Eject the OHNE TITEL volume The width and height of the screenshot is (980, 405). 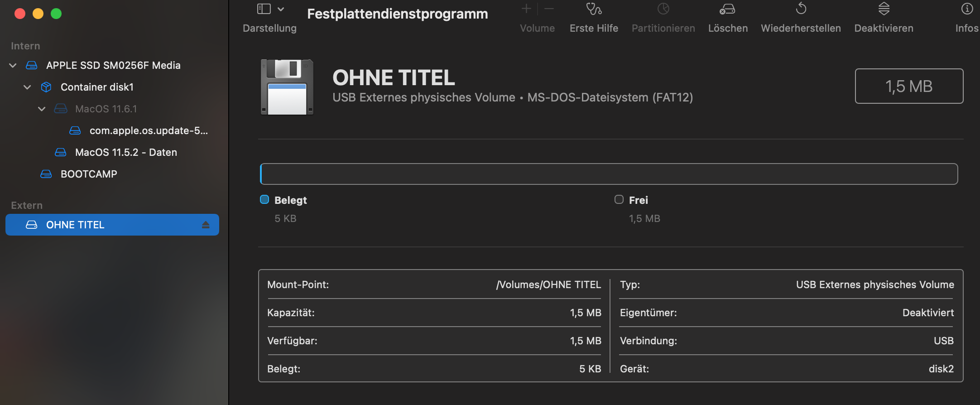(206, 225)
